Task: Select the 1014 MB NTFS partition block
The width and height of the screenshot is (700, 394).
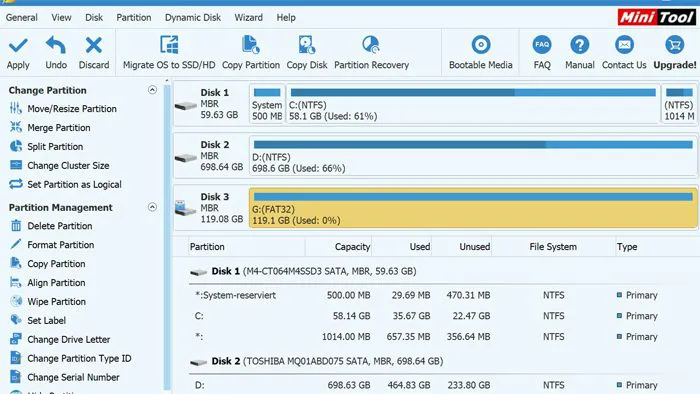Action: 679,104
